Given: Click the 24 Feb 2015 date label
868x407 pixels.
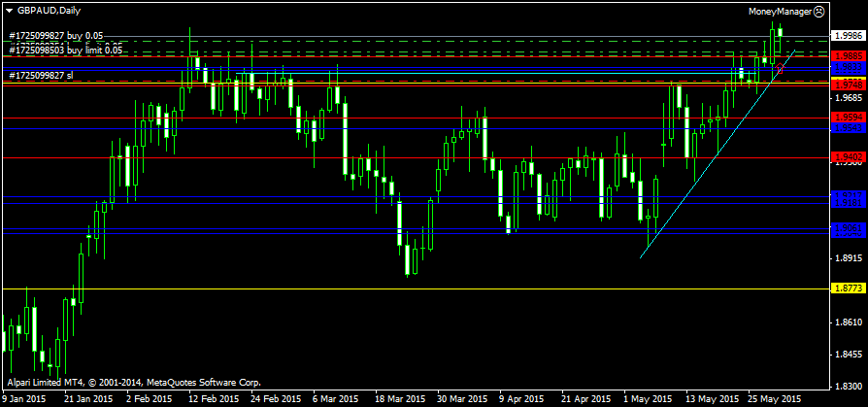Looking at the screenshot, I should pyautogui.click(x=276, y=398).
